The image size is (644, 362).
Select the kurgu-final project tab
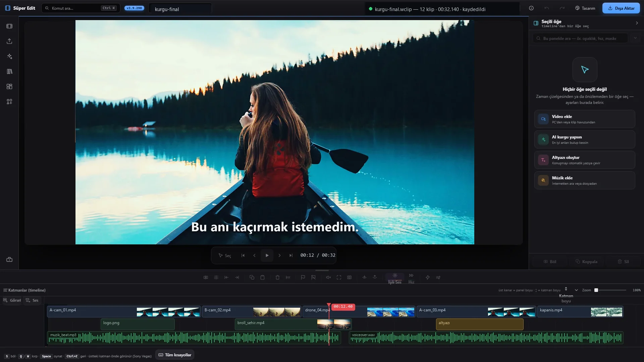[180, 9]
